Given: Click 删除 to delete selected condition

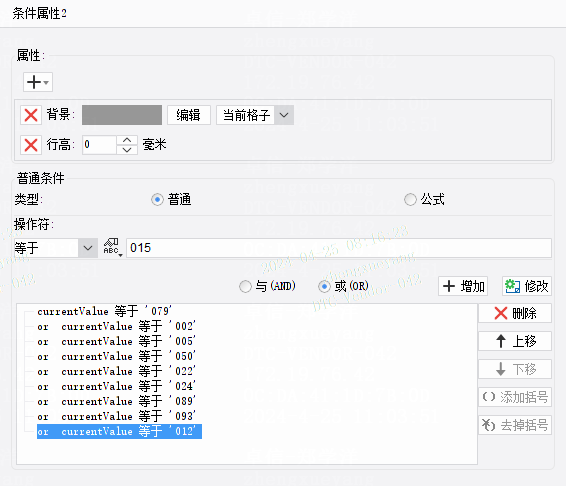Looking at the screenshot, I should (x=515, y=313).
